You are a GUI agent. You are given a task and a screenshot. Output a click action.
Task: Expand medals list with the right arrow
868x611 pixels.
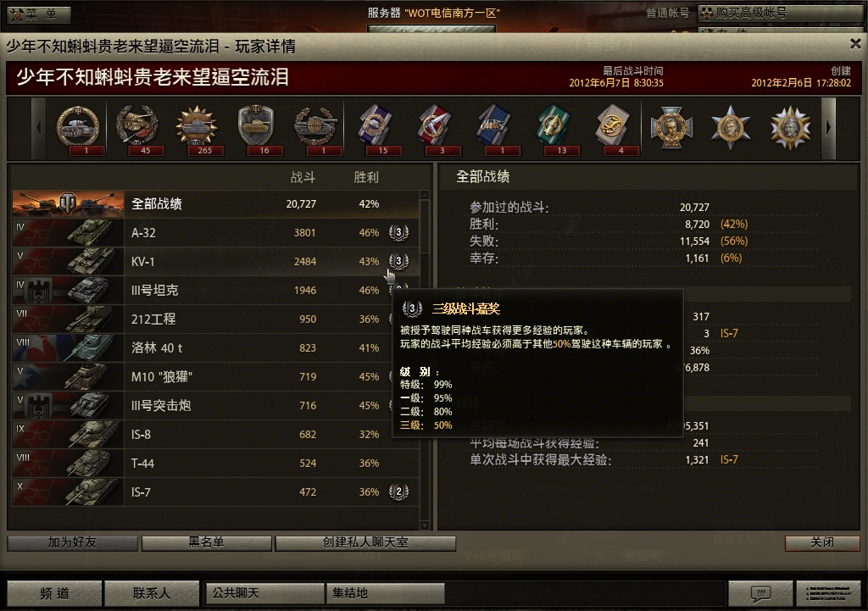point(828,129)
